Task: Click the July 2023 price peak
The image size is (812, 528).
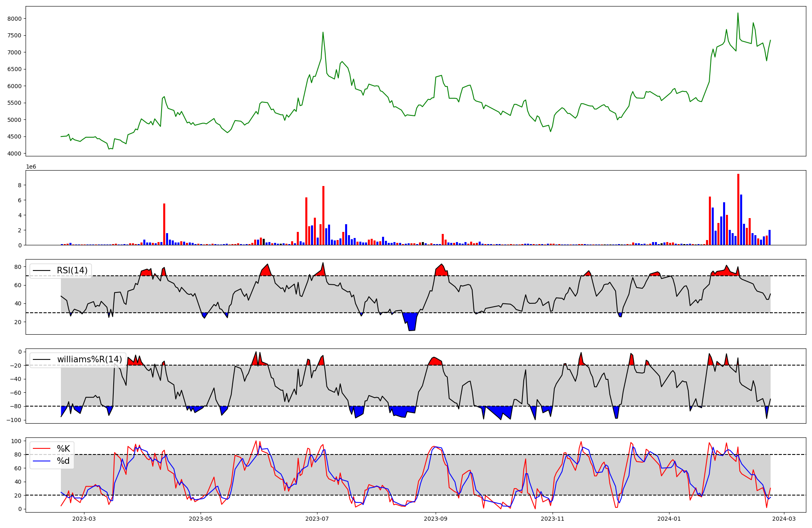Action: 323,32
